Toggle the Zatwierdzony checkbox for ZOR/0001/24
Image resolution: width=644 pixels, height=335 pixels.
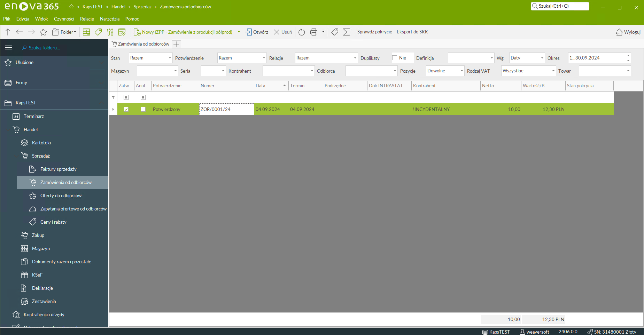coord(126,109)
